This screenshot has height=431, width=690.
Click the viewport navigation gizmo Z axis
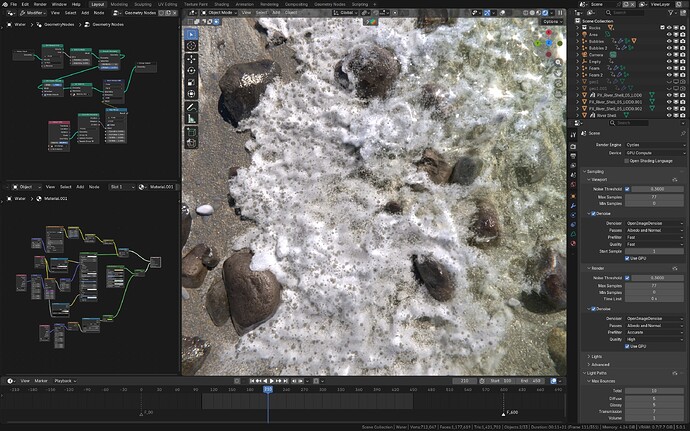click(x=549, y=43)
